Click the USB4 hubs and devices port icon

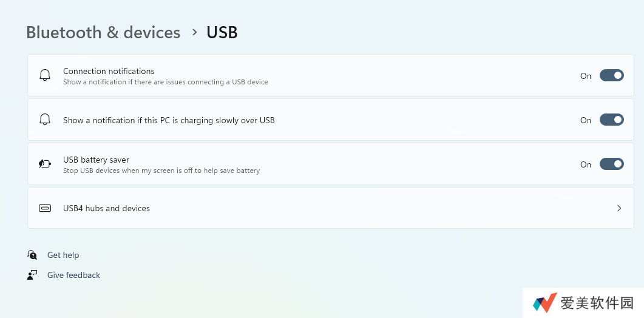[x=45, y=208]
